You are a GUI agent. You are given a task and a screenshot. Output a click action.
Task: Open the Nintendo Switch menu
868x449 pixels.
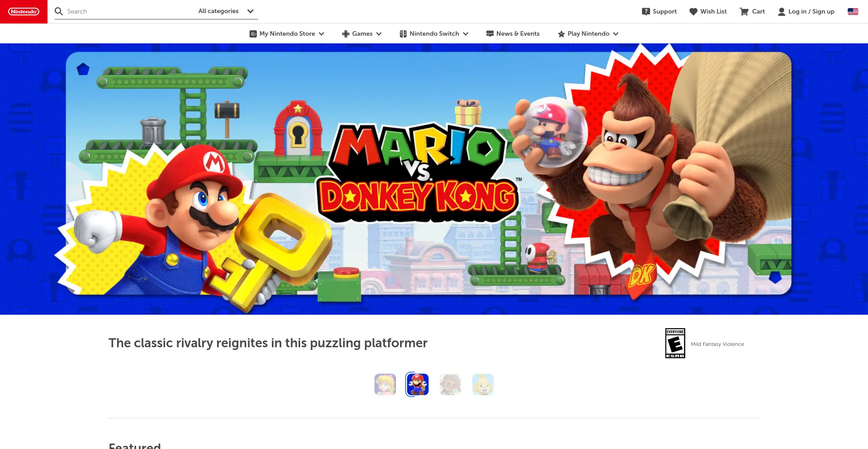pyautogui.click(x=434, y=34)
